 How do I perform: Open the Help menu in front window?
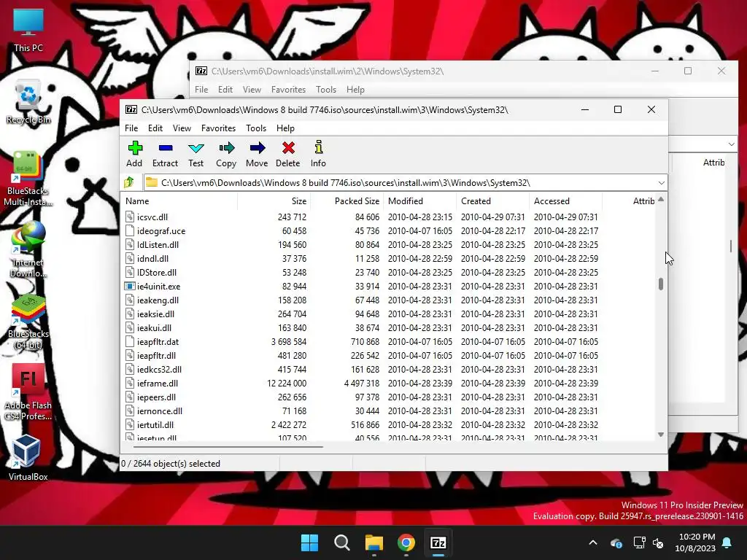click(x=285, y=128)
